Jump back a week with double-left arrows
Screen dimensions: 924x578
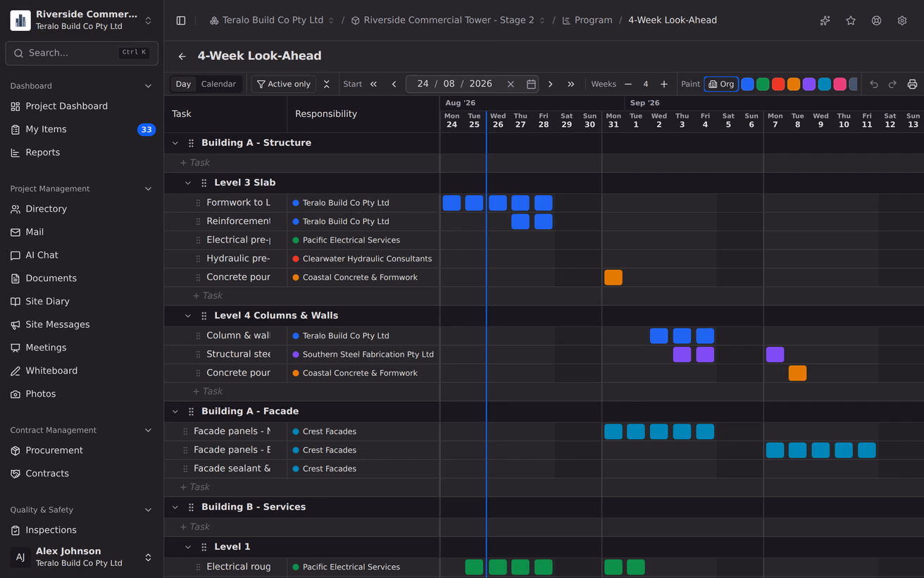tap(374, 84)
